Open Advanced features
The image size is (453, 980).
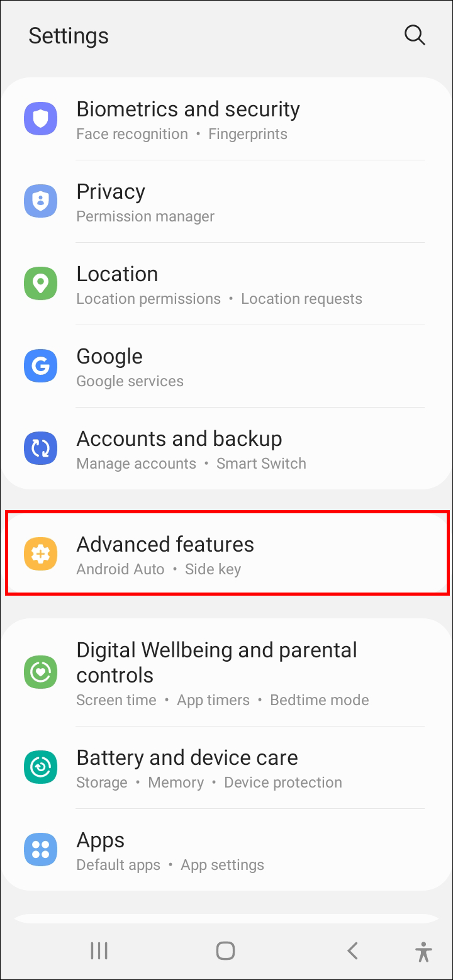[x=226, y=554]
